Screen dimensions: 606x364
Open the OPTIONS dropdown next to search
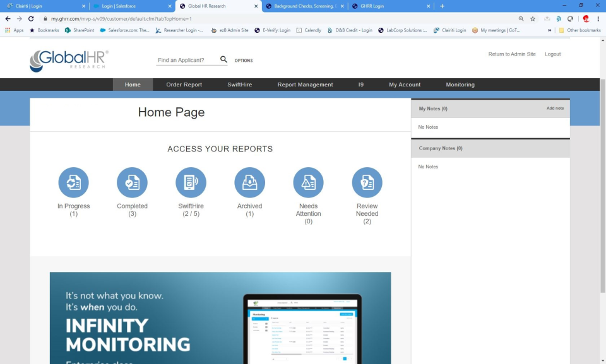(x=242, y=60)
